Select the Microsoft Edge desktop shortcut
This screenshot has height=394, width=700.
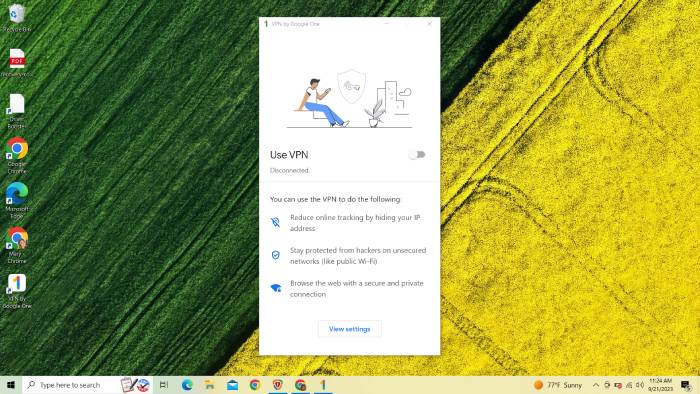coord(17,200)
